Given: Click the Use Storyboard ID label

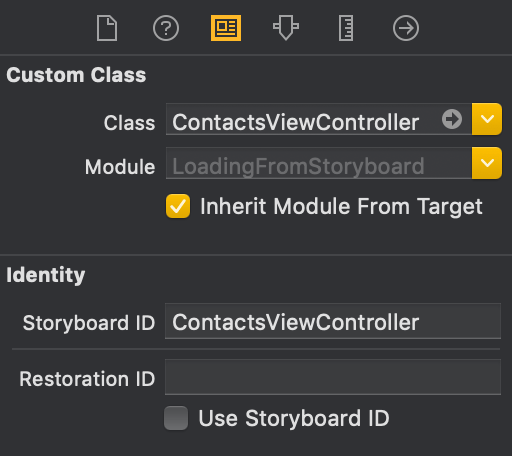Looking at the screenshot, I should pyautogui.click(x=294, y=418).
